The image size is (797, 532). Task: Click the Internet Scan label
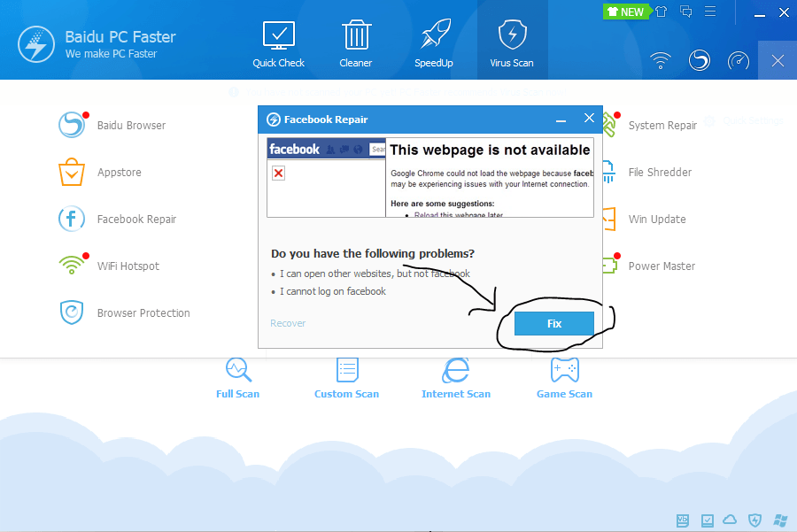point(456,394)
